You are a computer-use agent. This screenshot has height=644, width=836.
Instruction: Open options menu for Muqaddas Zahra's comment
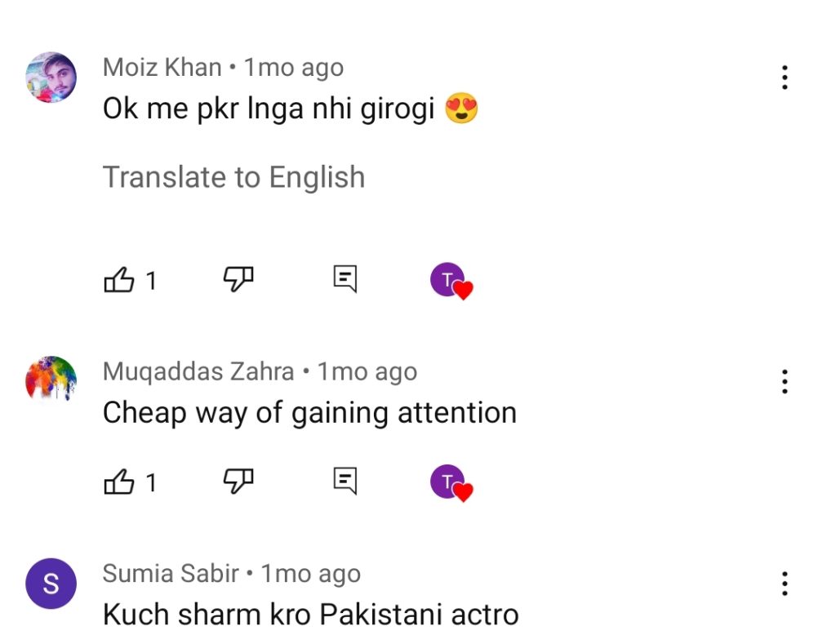tap(785, 382)
